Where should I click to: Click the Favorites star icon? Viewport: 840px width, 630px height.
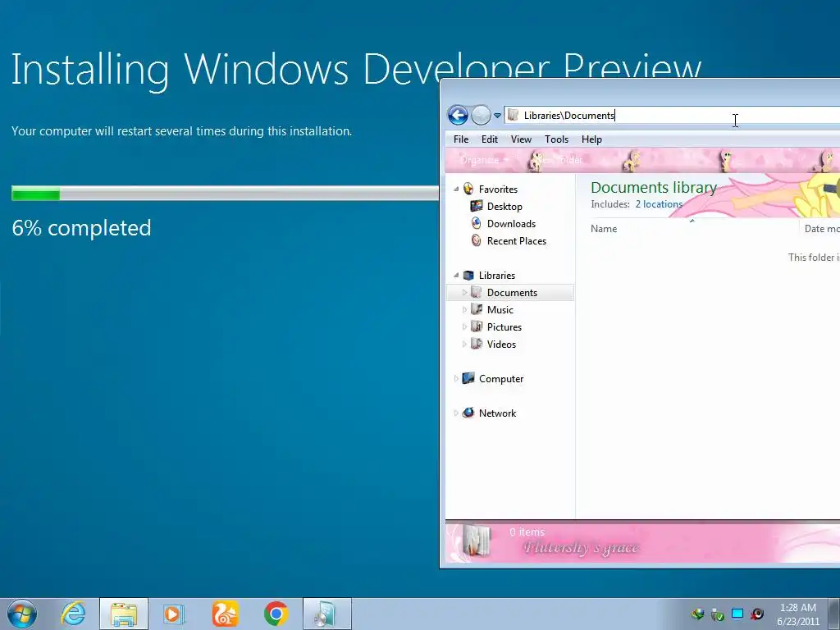click(468, 189)
